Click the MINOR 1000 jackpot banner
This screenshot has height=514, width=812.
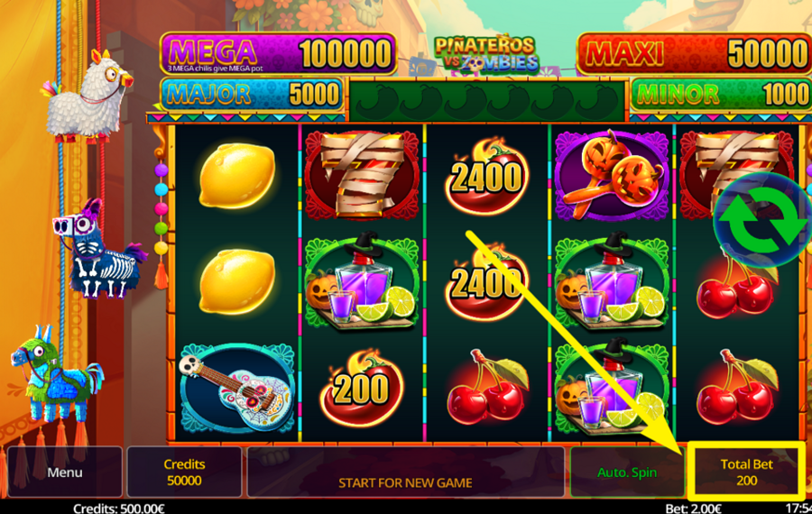(721, 94)
